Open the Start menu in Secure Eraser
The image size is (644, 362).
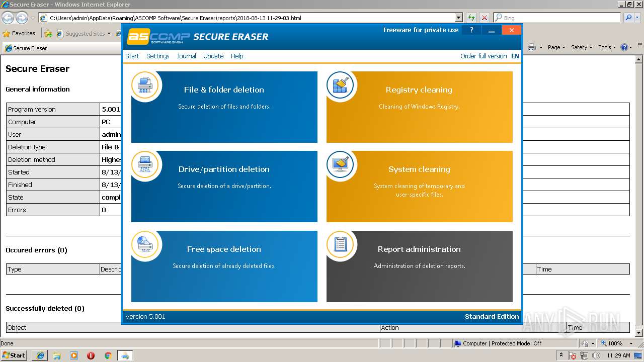[x=132, y=56]
